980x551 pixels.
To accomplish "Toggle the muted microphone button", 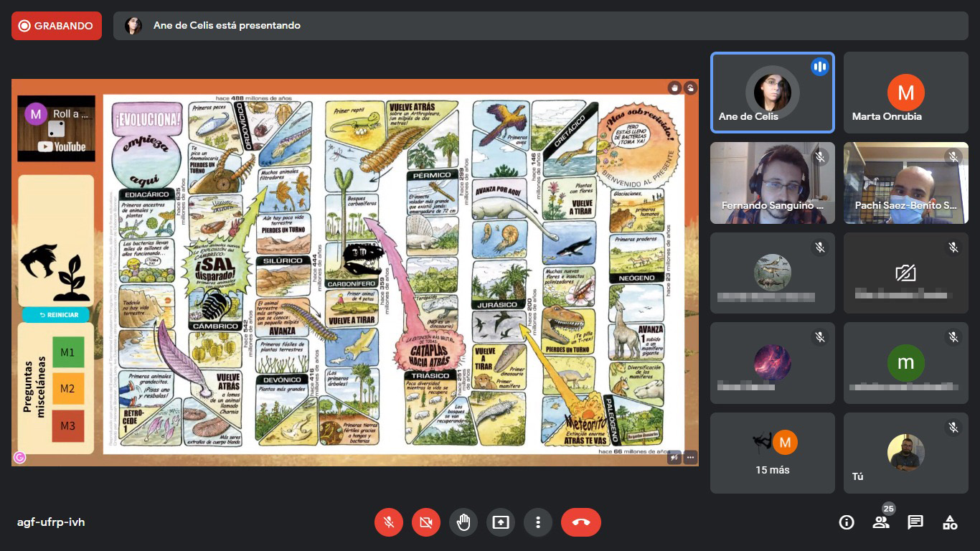I will [389, 522].
